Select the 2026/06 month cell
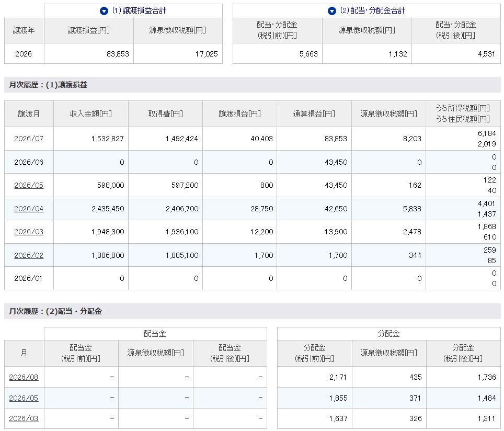 coord(29,162)
